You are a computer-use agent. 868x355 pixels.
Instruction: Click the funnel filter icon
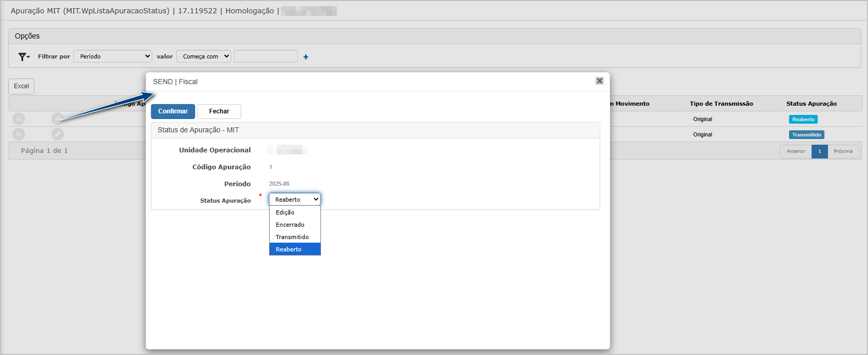(x=23, y=57)
